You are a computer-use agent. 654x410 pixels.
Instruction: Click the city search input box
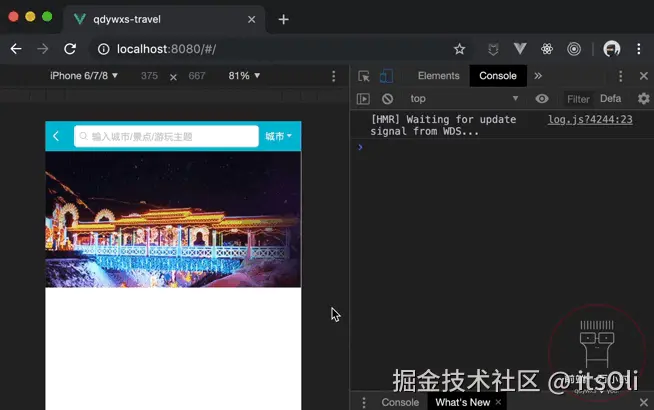(x=166, y=136)
